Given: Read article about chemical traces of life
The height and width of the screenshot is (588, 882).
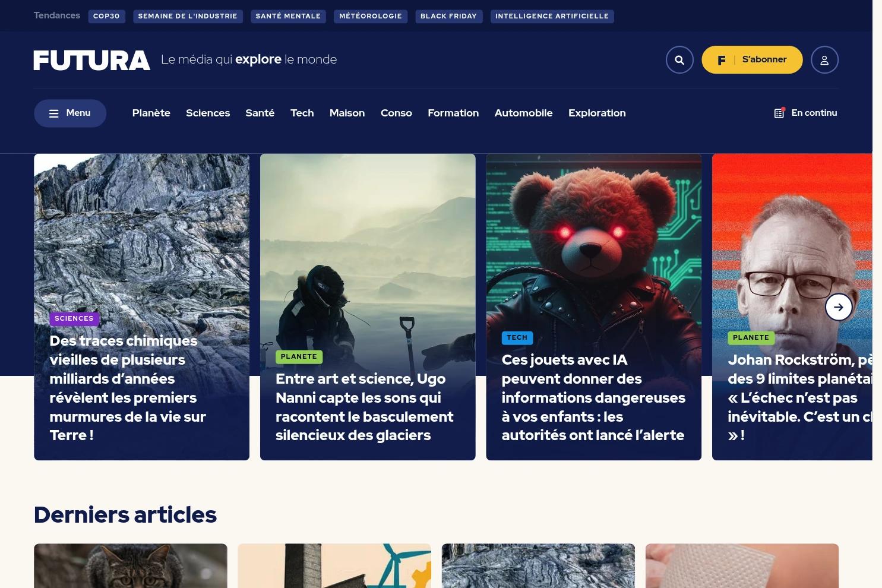Looking at the screenshot, I should [x=128, y=388].
